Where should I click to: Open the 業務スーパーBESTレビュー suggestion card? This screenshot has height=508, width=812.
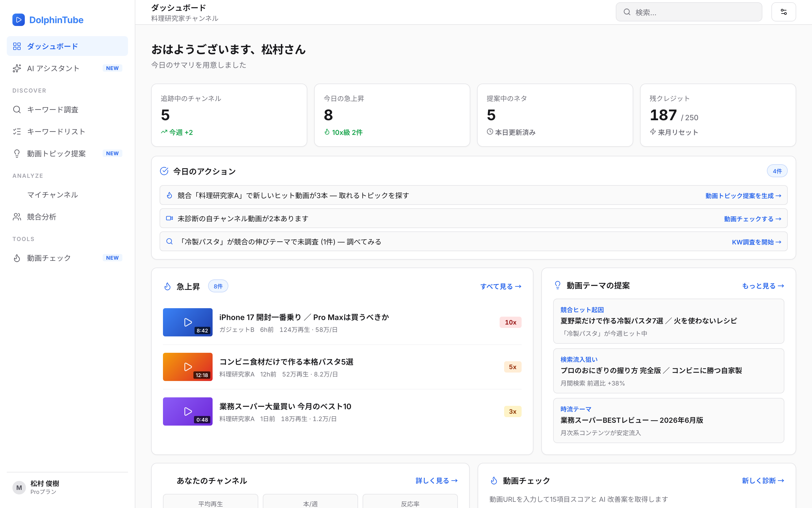click(x=668, y=421)
